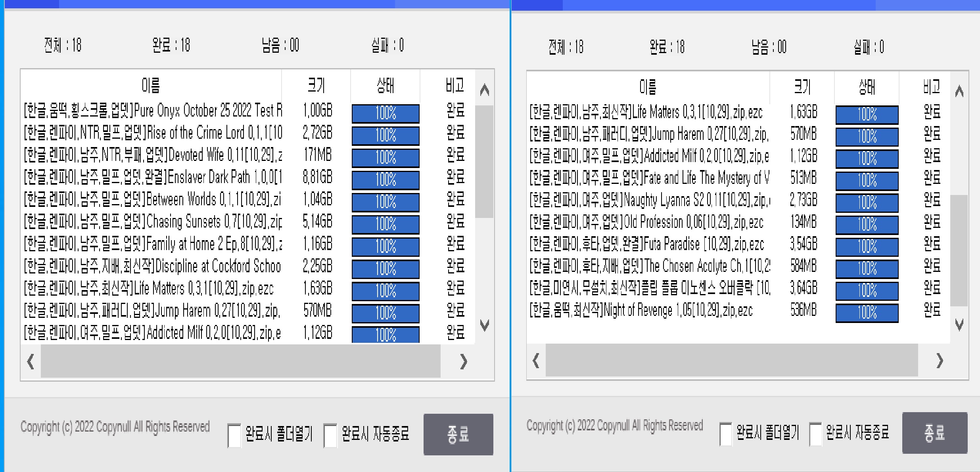Check 완료시 자동종료 in right window
The image size is (980, 472).
(x=815, y=434)
